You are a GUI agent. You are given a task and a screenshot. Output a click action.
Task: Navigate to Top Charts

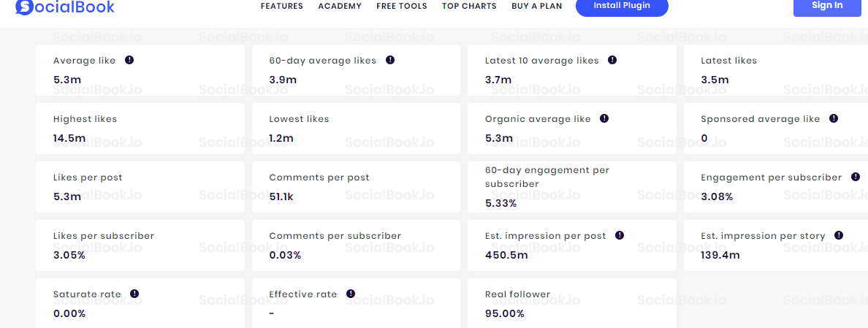(x=469, y=7)
